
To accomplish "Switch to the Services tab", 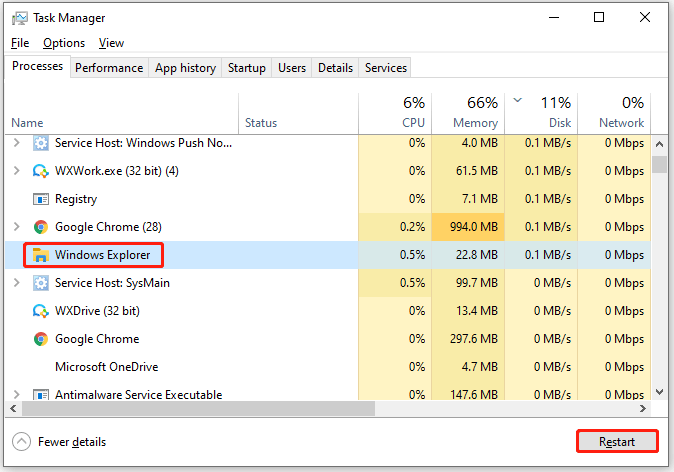I will 386,68.
